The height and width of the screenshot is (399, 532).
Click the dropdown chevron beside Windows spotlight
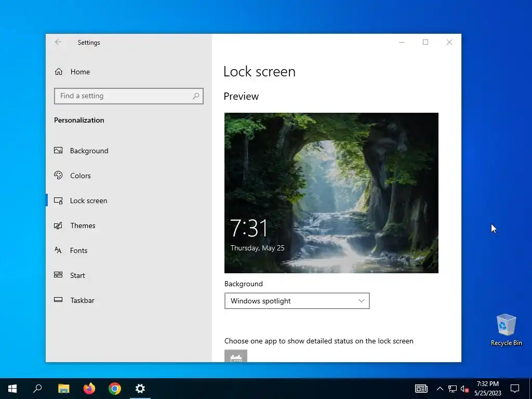362,301
